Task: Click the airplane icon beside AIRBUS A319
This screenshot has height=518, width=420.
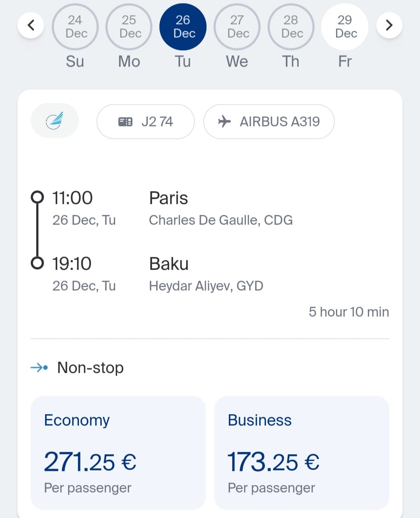Action: [224, 121]
